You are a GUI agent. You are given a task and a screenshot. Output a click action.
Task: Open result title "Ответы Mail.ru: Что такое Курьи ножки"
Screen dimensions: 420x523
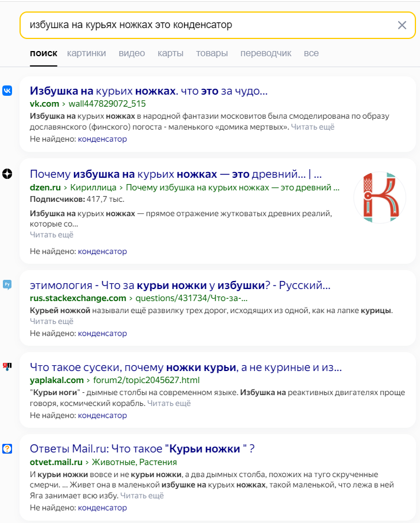pos(142,449)
